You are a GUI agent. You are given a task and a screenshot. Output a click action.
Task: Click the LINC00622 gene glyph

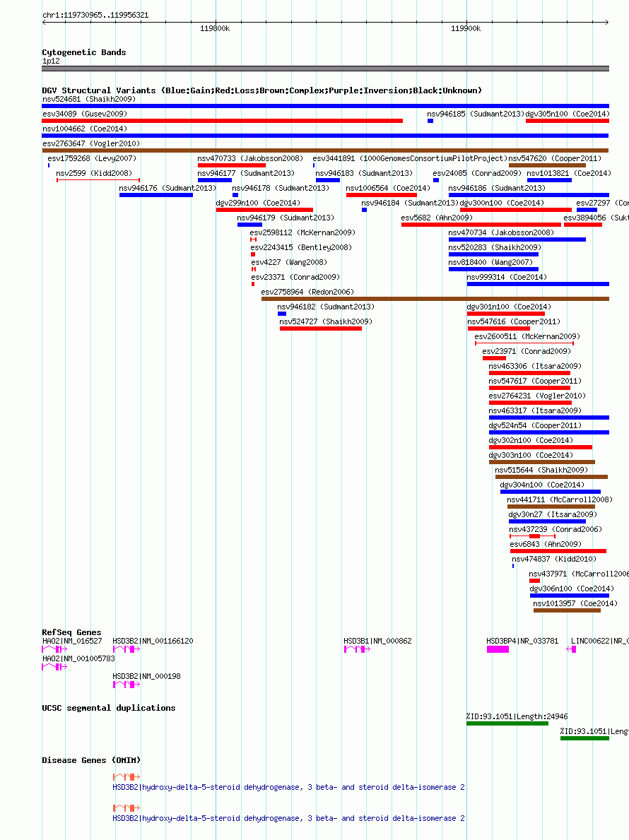(x=571, y=649)
